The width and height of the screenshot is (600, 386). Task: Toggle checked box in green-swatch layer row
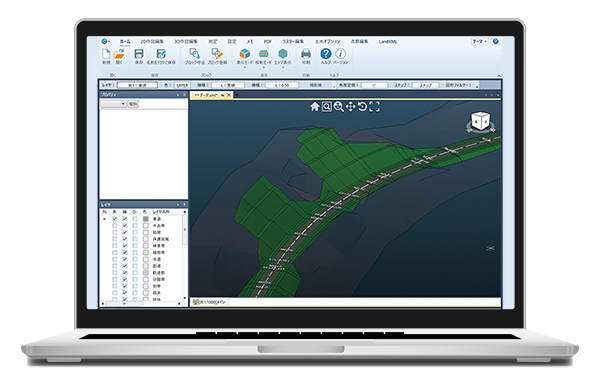click(x=125, y=252)
